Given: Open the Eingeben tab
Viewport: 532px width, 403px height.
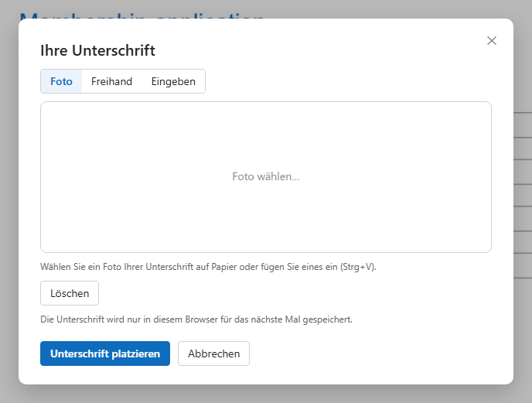Looking at the screenshot, I should click(173, 81).
